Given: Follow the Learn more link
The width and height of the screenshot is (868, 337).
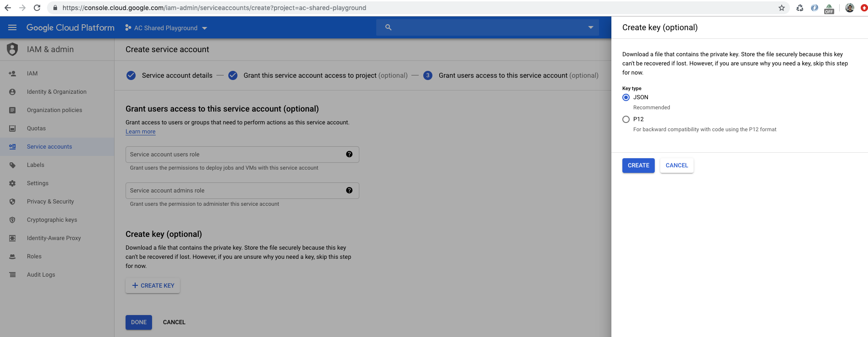Looking at the screenshot, I should tap(141, 132).
